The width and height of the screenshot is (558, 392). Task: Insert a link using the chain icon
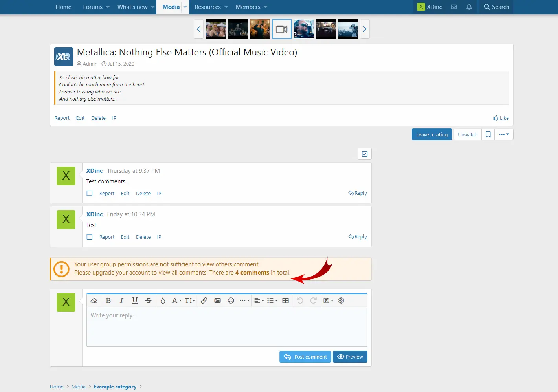pos(204,300)
